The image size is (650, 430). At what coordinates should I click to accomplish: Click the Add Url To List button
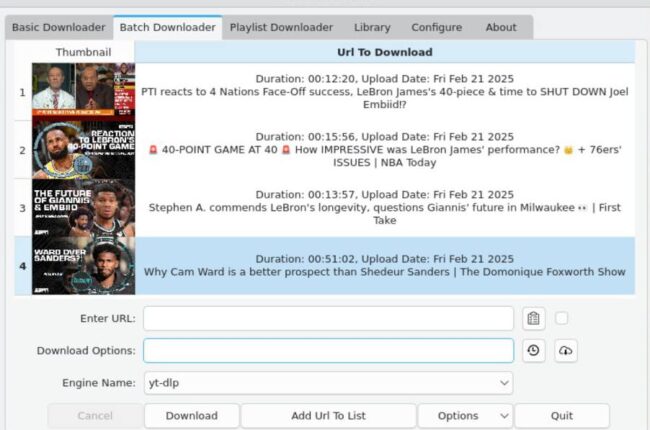(328, 416)
